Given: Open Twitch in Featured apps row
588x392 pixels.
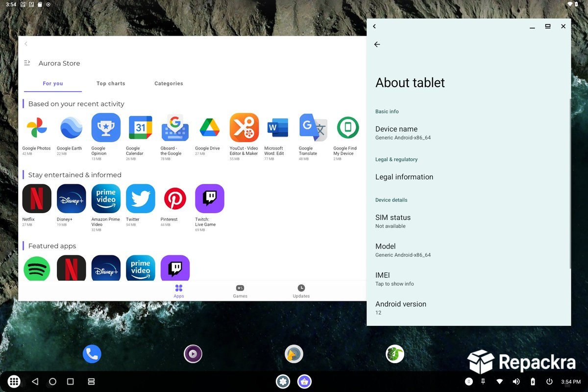Looking at the screenshot, I should coord(175,268).
